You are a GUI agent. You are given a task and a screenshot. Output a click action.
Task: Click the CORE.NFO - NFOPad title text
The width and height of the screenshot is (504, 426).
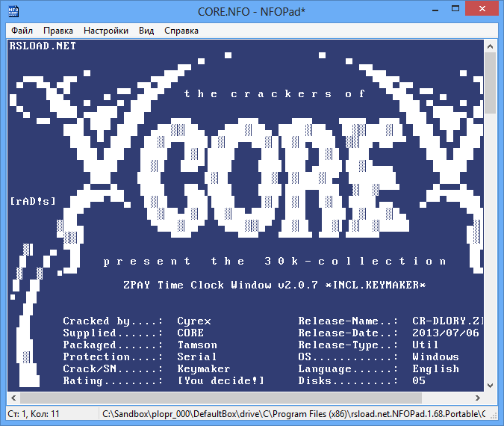[x=252, y=12]
